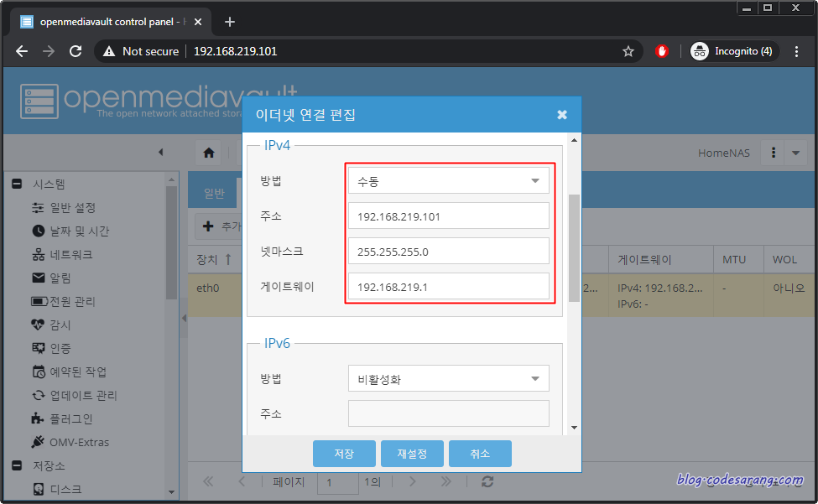Click the page number input field
The height and width of the screenshot is (504, 818).
[x=337, y=482]
